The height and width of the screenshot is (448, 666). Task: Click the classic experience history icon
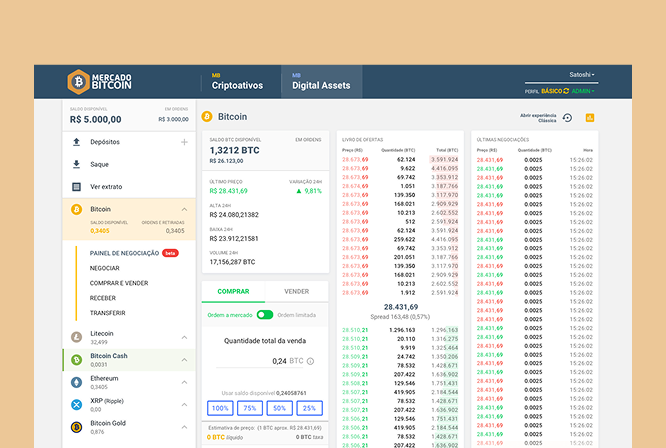567,118
